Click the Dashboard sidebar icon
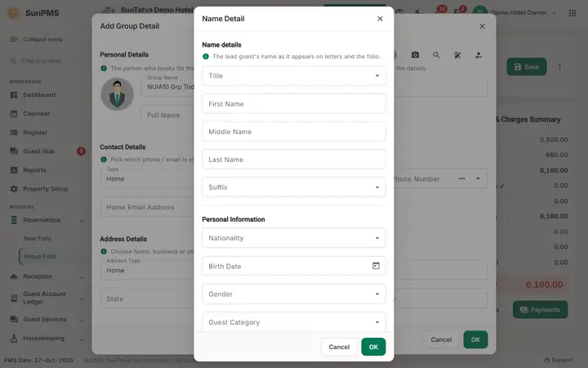Image resolution: width=588 pixels, height=368 pixels. (x=14, y=95)
